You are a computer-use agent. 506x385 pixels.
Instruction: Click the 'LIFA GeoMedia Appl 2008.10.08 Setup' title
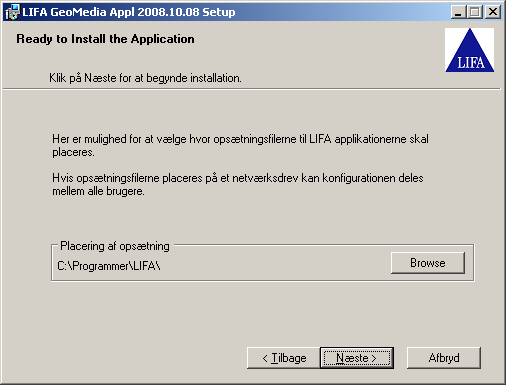click(x=129, y=12)
